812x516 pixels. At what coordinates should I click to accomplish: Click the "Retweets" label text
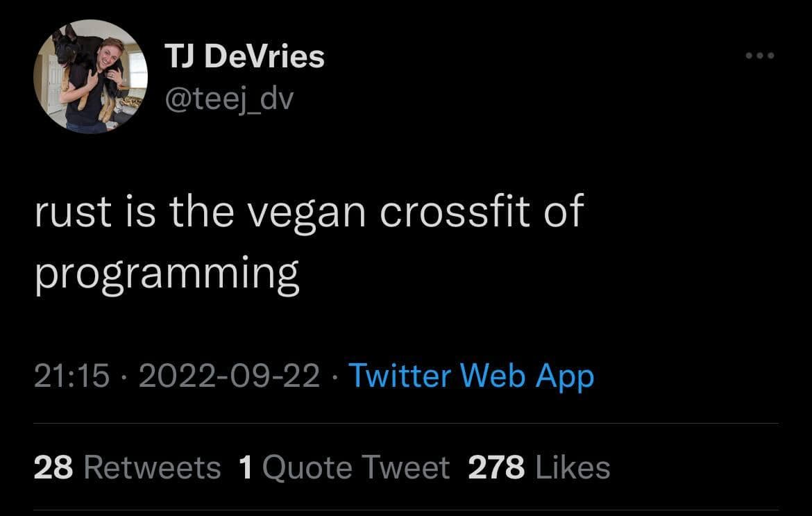(x=152, y=467)
